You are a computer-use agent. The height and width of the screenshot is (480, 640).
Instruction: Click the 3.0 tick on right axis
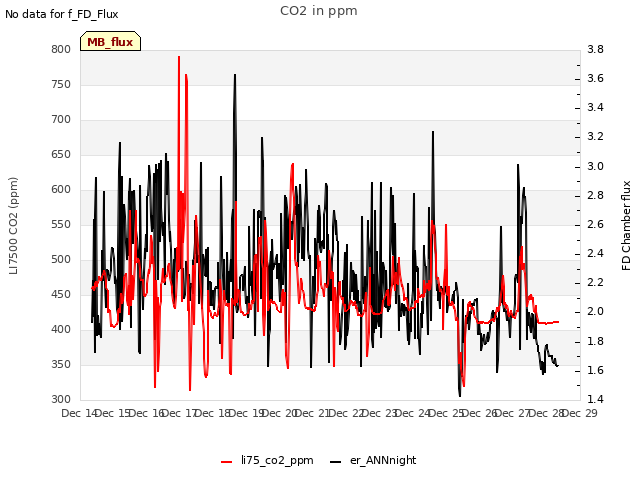[596, 167]
